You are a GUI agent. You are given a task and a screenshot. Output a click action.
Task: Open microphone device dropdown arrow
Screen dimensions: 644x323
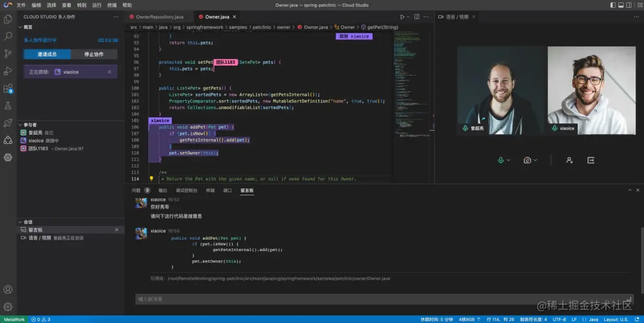(x=509, y=160)
